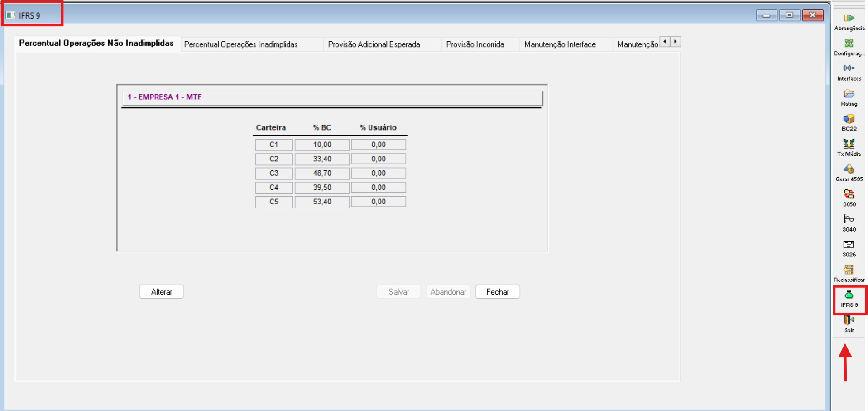Open the Configuração sidebar icon

pos(849,47)
